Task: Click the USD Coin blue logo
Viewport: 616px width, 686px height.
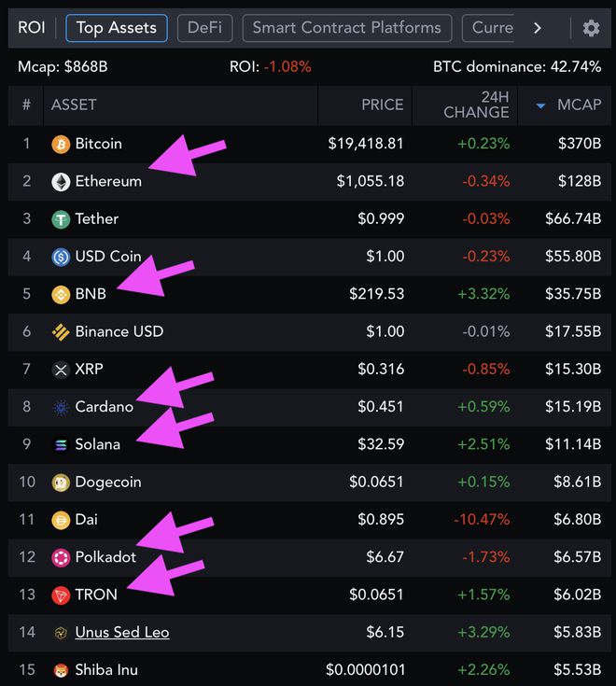Action: [x=61, y=257]
